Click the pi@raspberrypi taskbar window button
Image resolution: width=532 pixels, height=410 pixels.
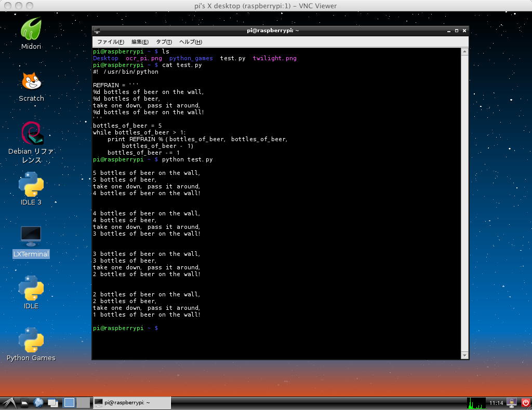click(x=132, y=402)
